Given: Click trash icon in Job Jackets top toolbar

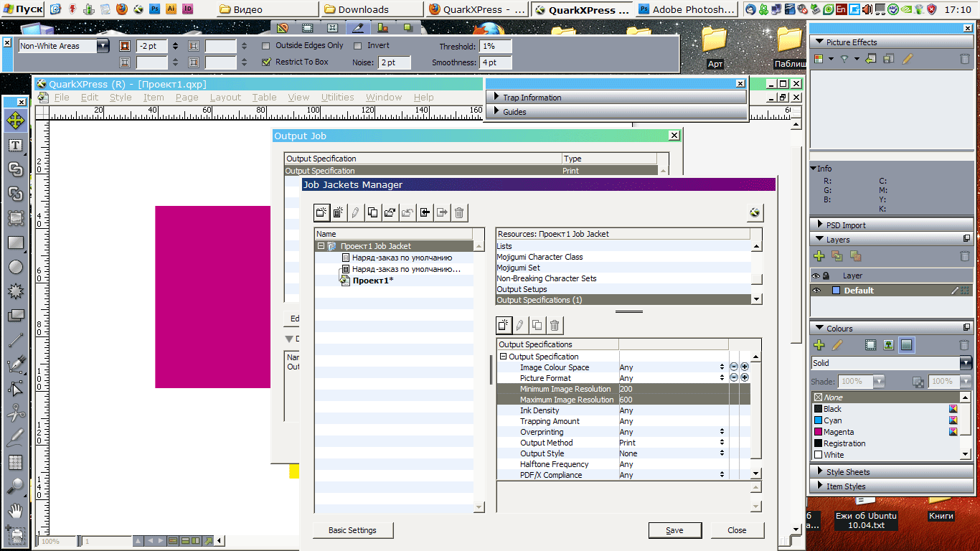Looking at the screenshot, I should [459, 212].
